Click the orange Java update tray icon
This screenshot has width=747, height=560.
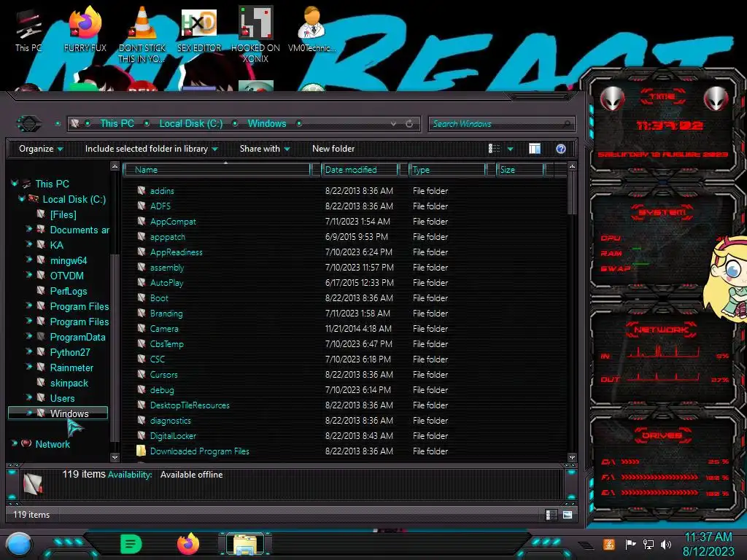(609, 544)
